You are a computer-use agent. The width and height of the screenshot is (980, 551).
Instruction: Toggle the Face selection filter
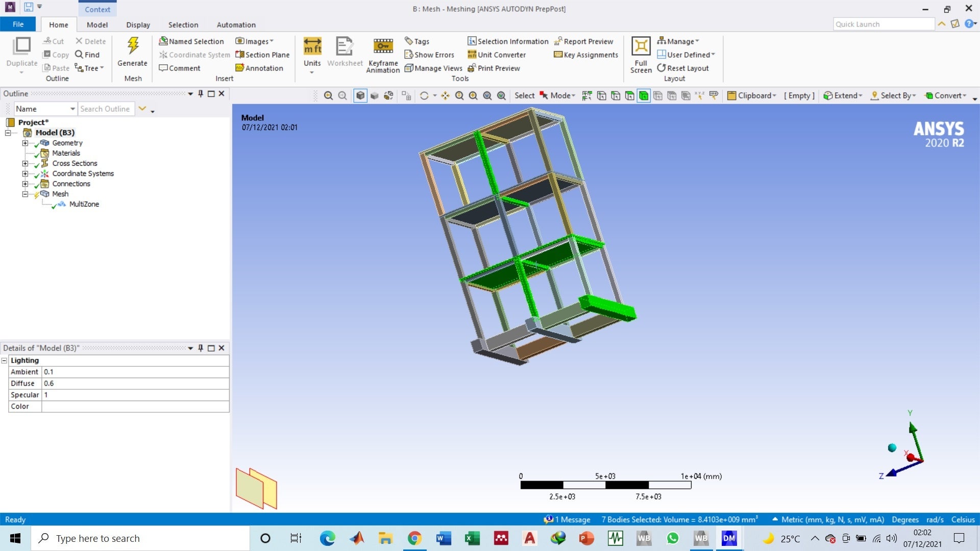tap(630, 95)
